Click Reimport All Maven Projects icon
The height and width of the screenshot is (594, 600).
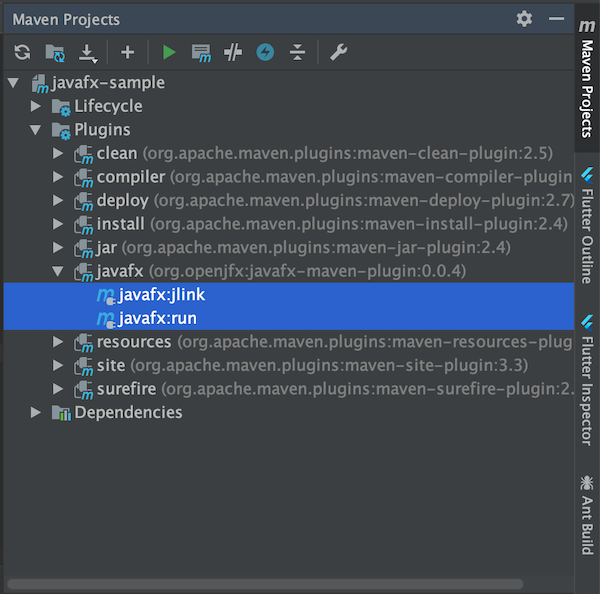coord(22,52)
